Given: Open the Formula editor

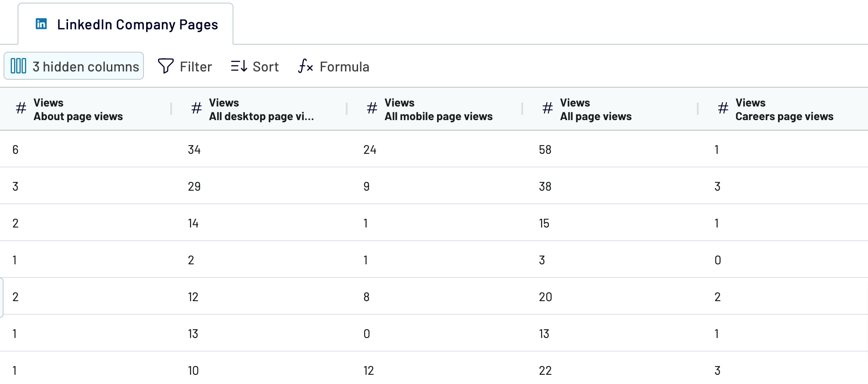Looking at the screenshot, I should point(334,66).
